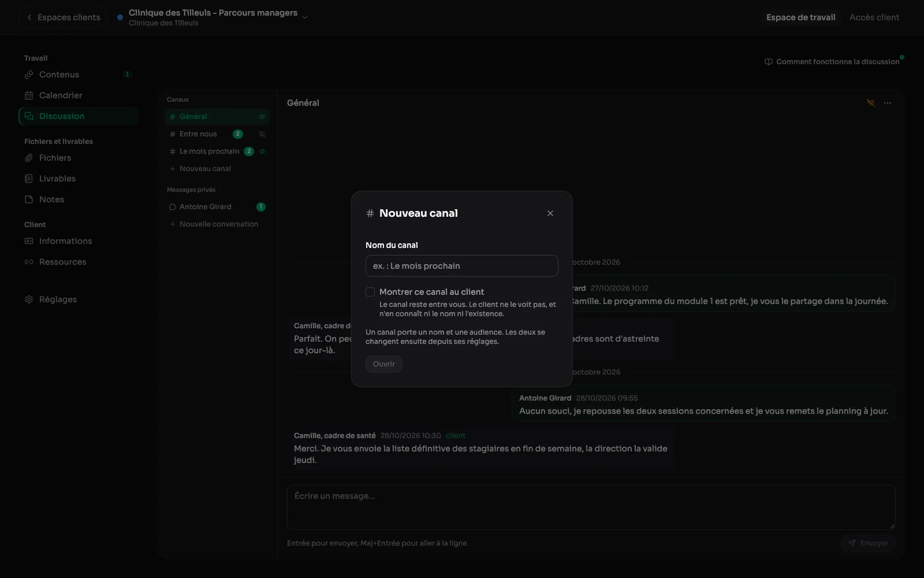Switch to Accès client tab
This screenshot has width=924, height=578.
tap(874, 17)
